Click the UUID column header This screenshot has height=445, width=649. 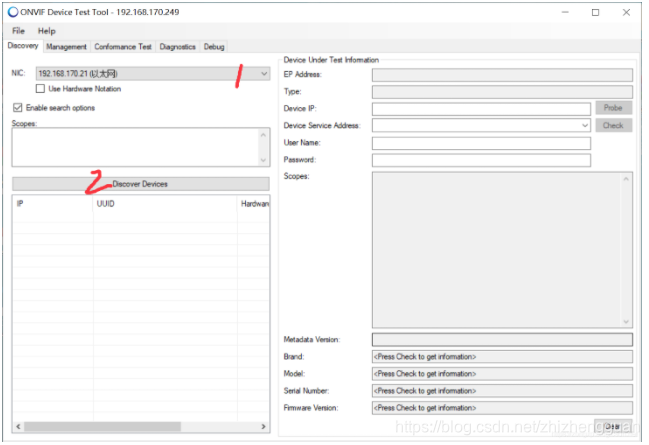click(x=166, y=204)
